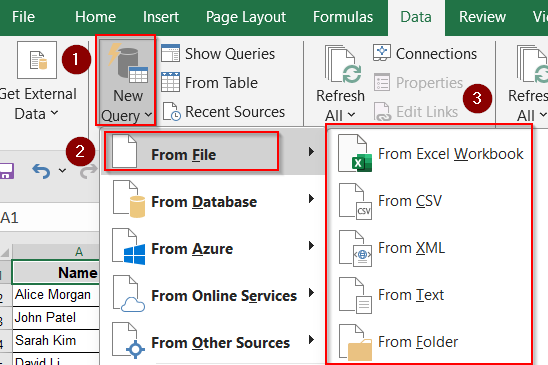This screenshot has height=365, width=548.
Task: Click the XML file icon
Action: coord(355,248)
